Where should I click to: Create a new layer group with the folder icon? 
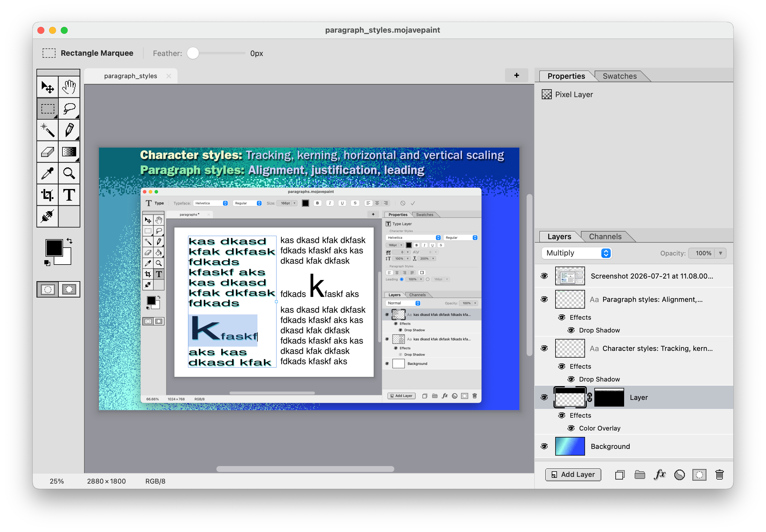coord(640,475)
